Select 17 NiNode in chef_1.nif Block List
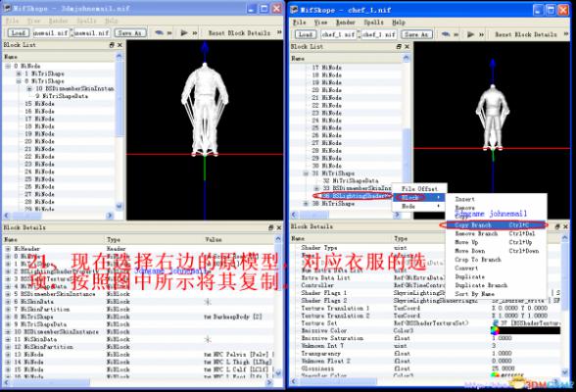576x392 pixels. coord(327,68)
